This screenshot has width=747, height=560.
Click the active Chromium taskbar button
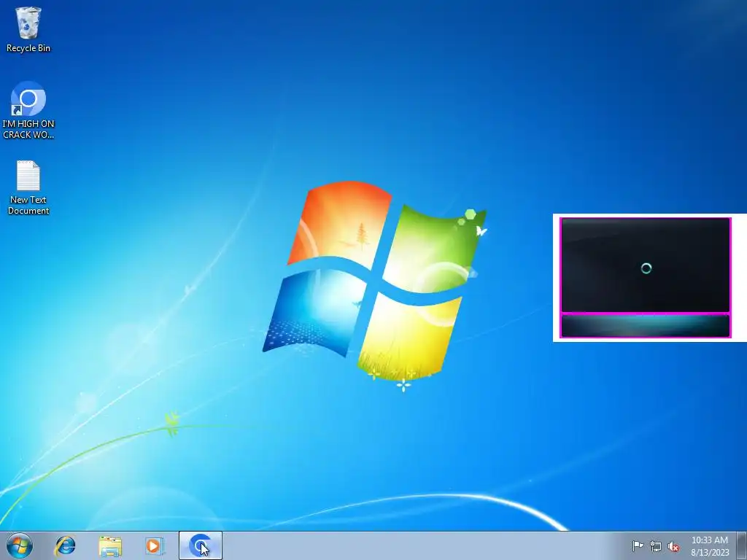(201, 545)
